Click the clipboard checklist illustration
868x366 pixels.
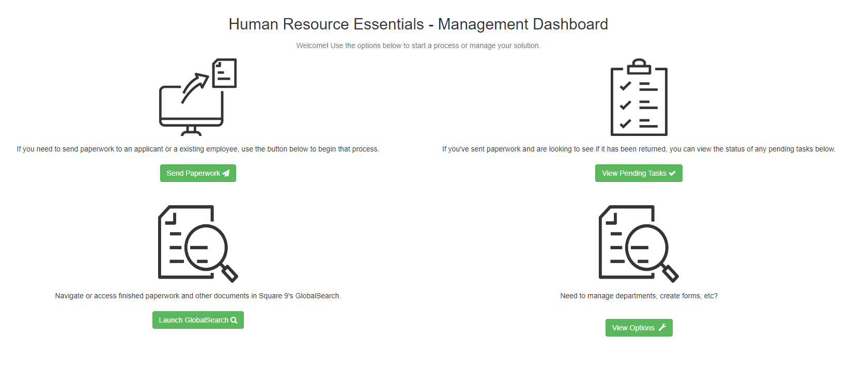(639, 98)
